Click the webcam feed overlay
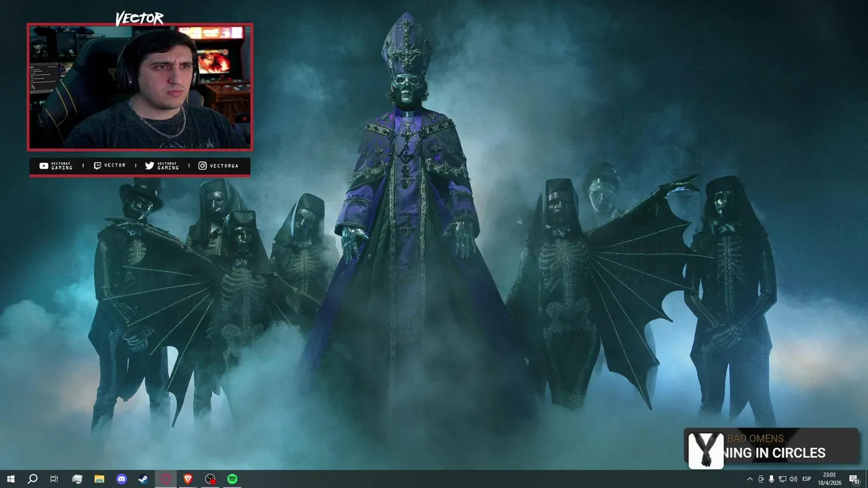Screen dimensions: 868x488 (140, 87)
